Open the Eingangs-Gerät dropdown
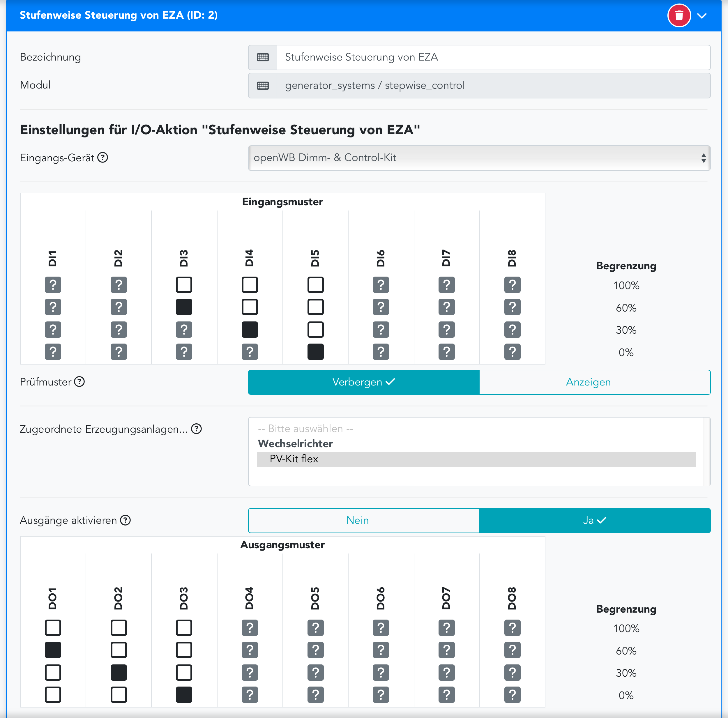 pyautogui.click(x=479, y=158)
